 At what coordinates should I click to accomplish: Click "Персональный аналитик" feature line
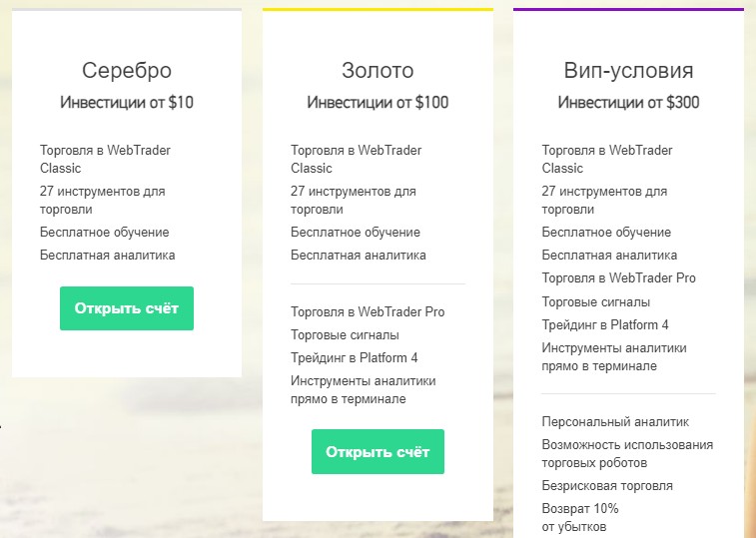coord(615,422)
